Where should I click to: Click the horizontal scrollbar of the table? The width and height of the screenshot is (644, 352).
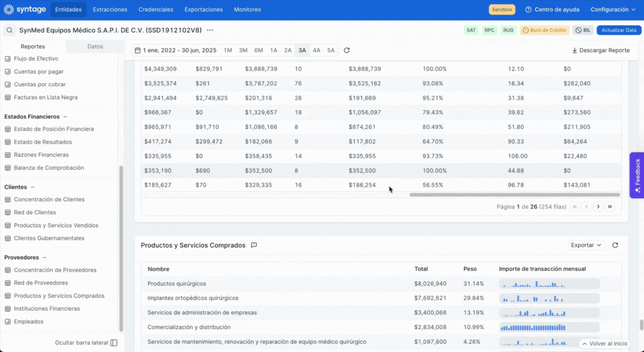pyautogui.click(x=515, y=195)
